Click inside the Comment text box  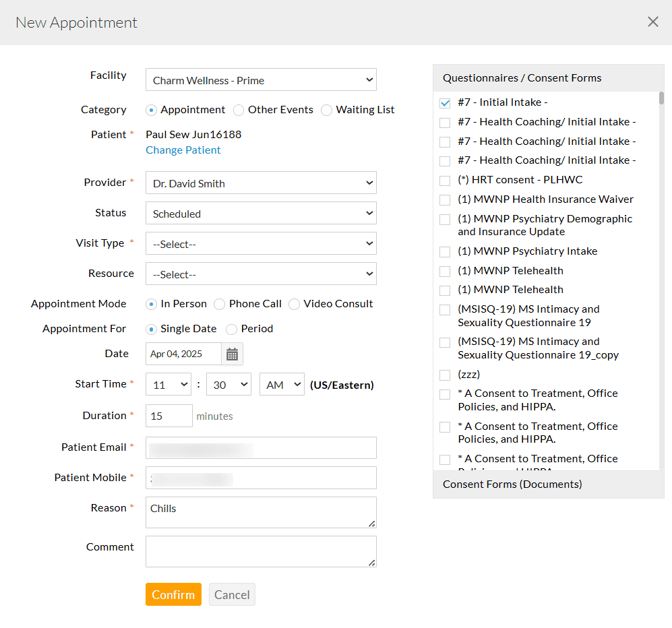[x=261, y=551]
